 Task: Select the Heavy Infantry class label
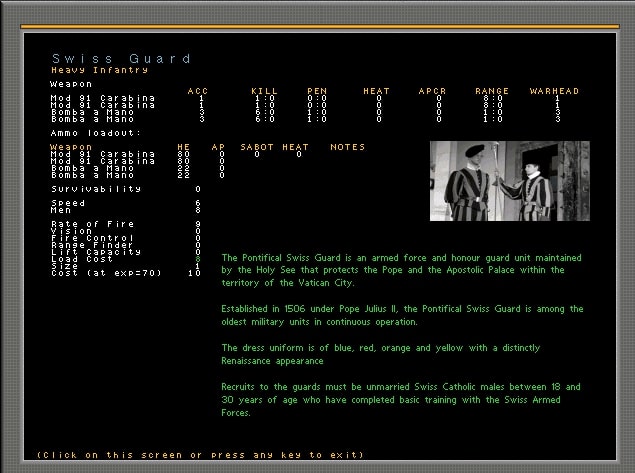[x=99, y=70]
